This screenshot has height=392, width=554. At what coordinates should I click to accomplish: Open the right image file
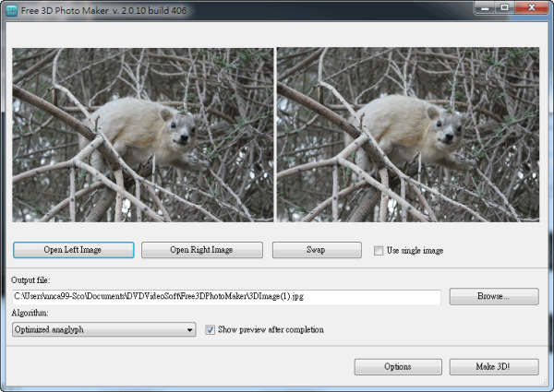coord(201,250)
